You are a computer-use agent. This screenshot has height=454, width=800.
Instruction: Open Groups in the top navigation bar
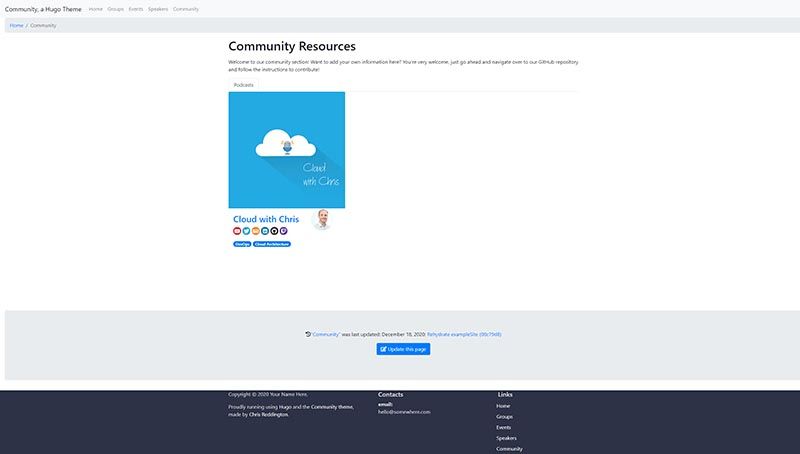(x=115, y=9)
